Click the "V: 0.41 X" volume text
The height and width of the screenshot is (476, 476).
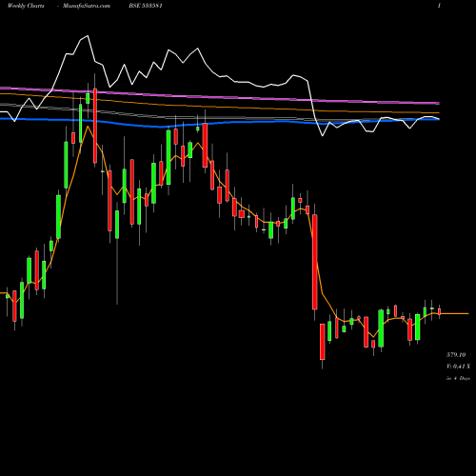point(458,367)
